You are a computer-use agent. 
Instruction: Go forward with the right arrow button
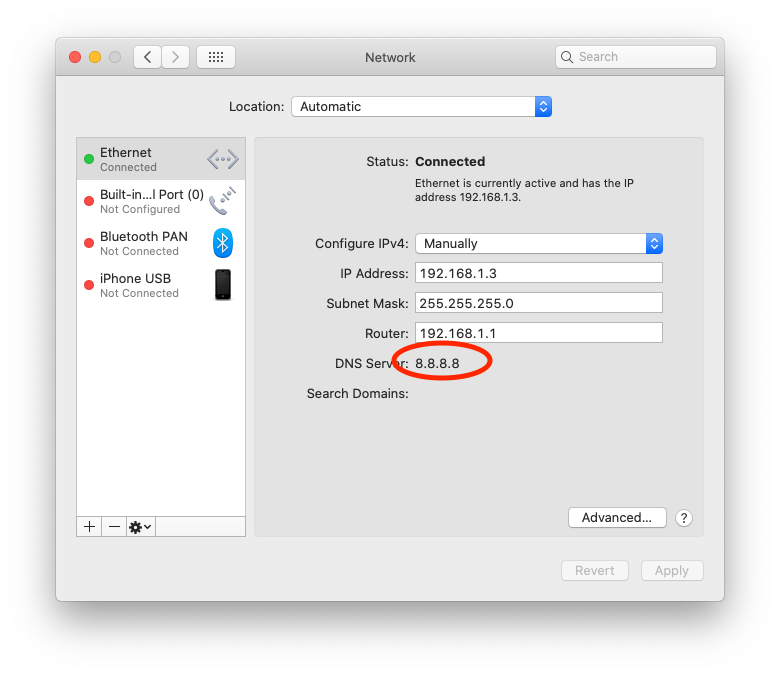(x=175, y=57)
